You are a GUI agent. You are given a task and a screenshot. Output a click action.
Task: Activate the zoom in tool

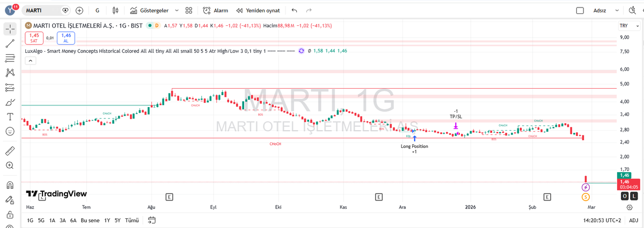pos(10,166)
